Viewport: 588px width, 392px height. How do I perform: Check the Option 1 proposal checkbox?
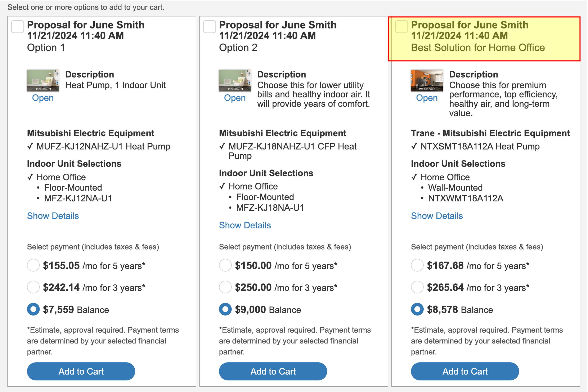(x=18, y=27)
